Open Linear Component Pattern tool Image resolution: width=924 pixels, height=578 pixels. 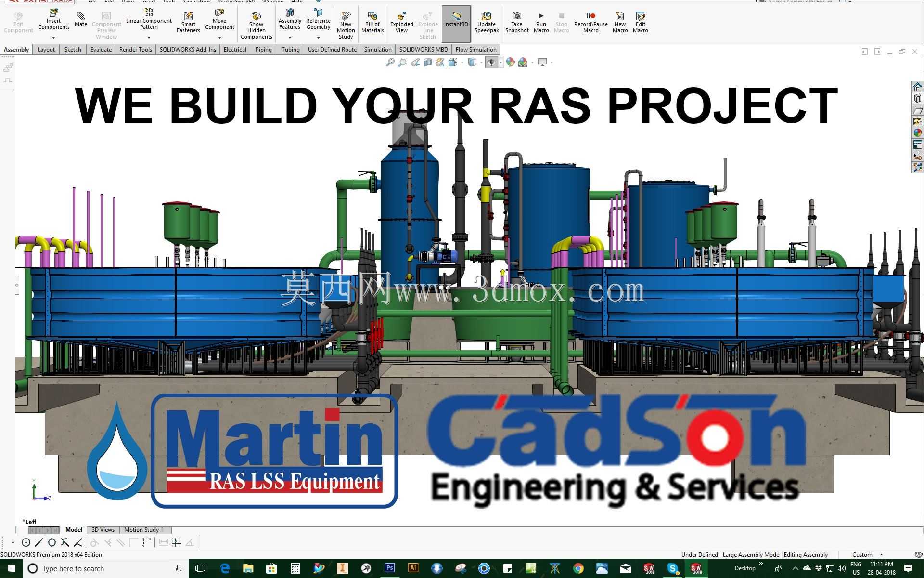pos(149,19)
